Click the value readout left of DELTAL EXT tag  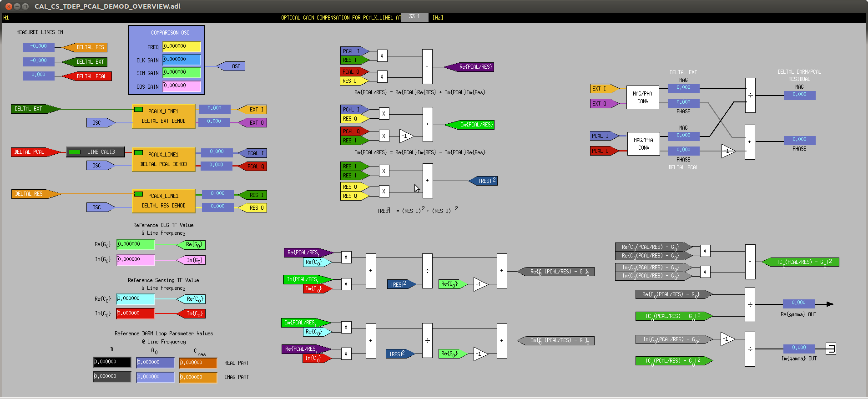(39, 61)
